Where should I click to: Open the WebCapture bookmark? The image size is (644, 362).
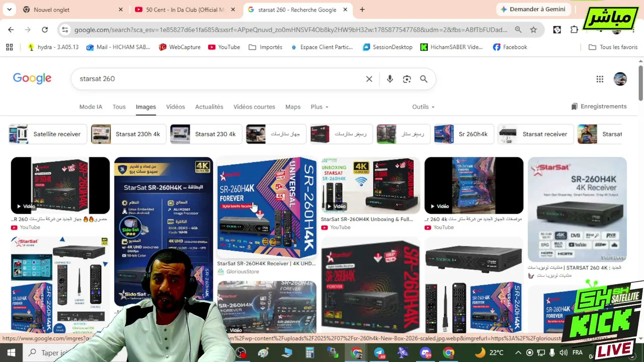(180, 47)
